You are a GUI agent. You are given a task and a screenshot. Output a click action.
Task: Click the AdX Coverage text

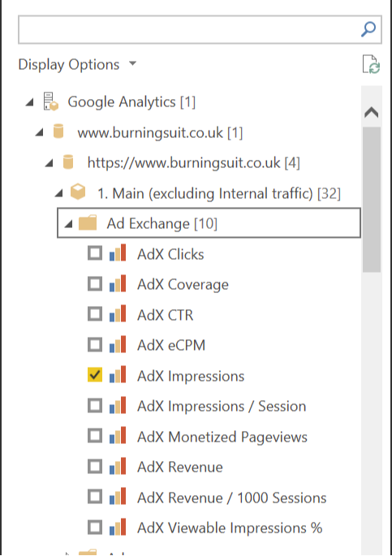(183, 285)
